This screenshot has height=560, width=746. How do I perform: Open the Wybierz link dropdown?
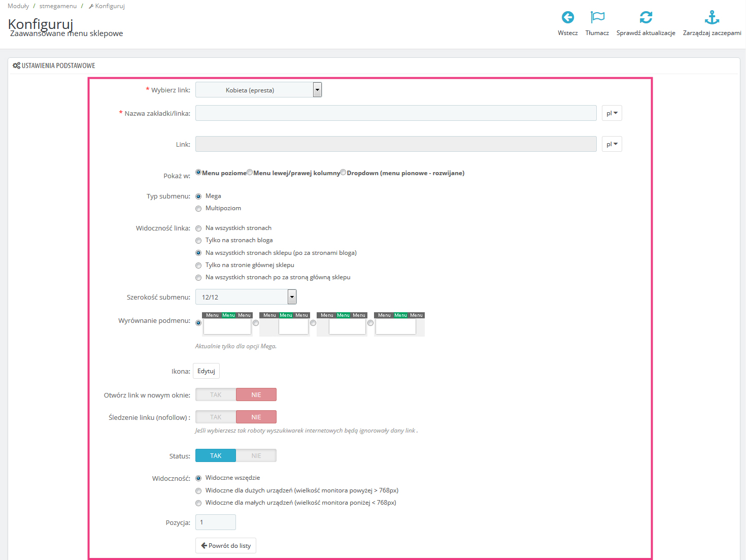pyautogui.click(x=258, y=90)
